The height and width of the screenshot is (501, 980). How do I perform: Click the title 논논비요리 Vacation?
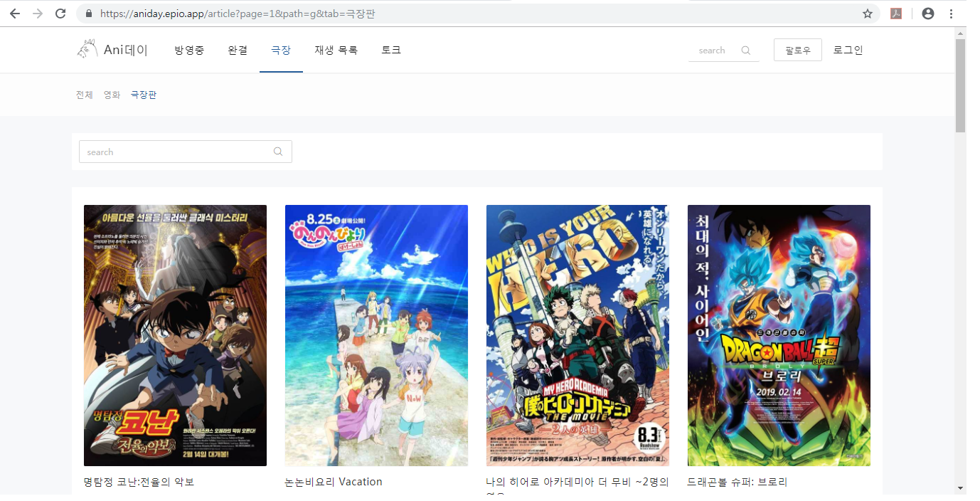tap(334, 482)
